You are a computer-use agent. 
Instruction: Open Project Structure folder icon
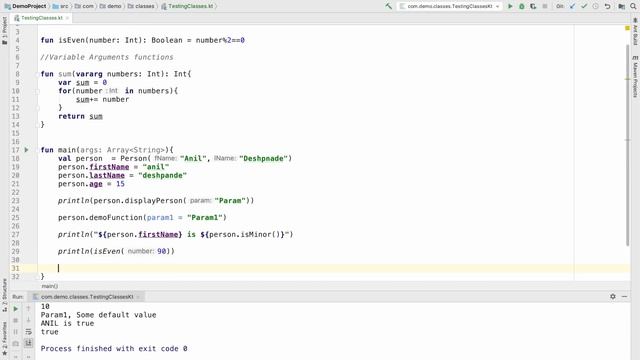pyautogui.click(x=621, y=6)
